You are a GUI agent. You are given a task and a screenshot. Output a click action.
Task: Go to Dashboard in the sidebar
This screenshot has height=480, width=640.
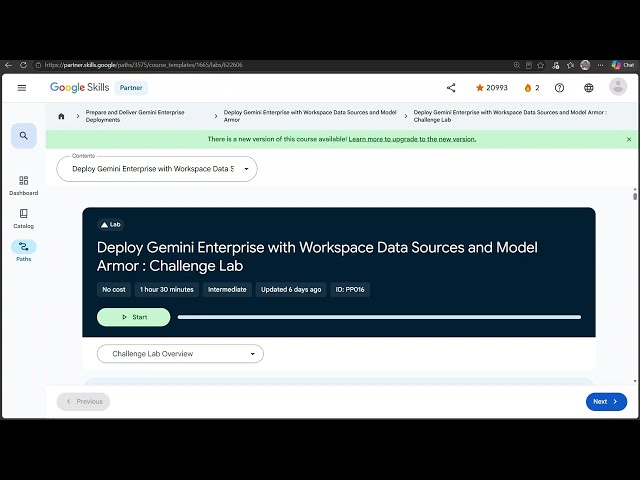click(x=24, y=185)
